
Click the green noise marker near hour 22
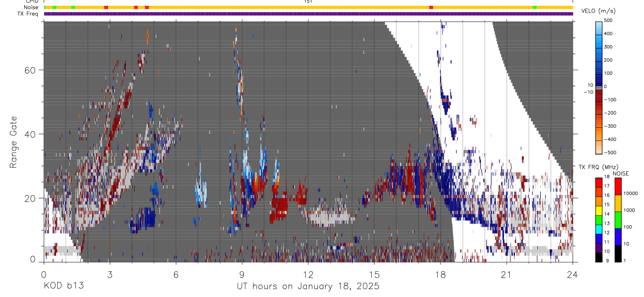pos(534,7)
